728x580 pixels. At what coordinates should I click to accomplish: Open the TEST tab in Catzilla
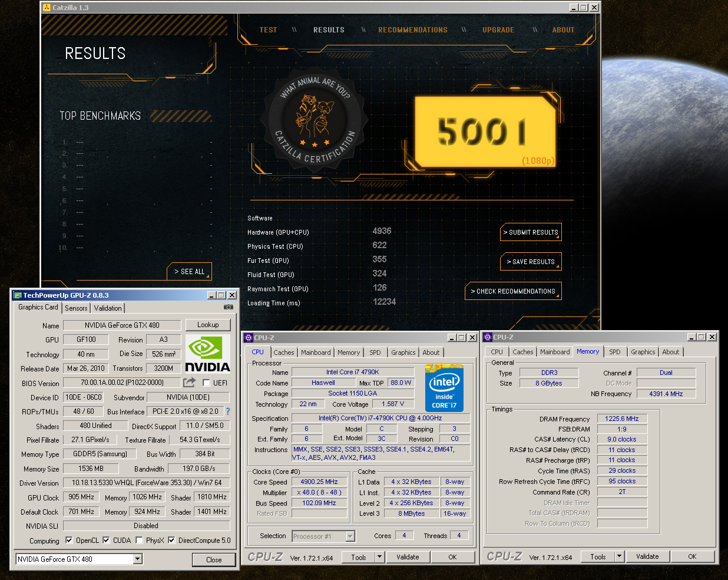coord(268,30)
